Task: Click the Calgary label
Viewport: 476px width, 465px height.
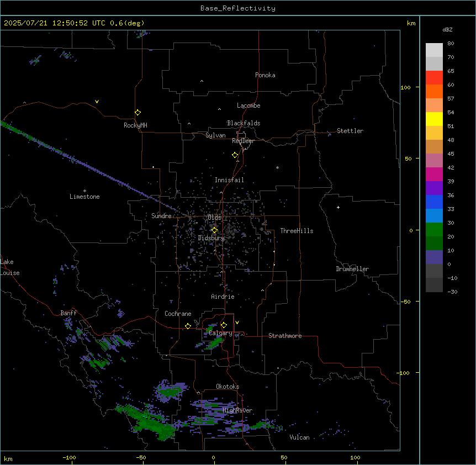Action: click(221, 333)
